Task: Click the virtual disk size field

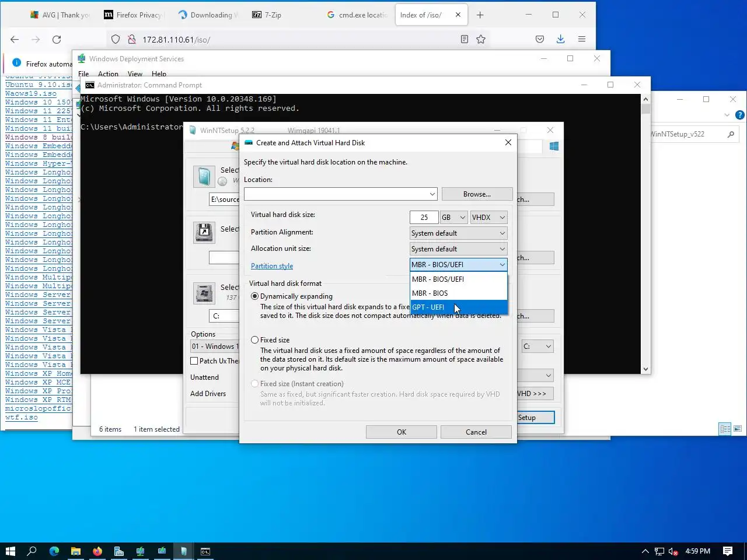Action: (424, 218)
